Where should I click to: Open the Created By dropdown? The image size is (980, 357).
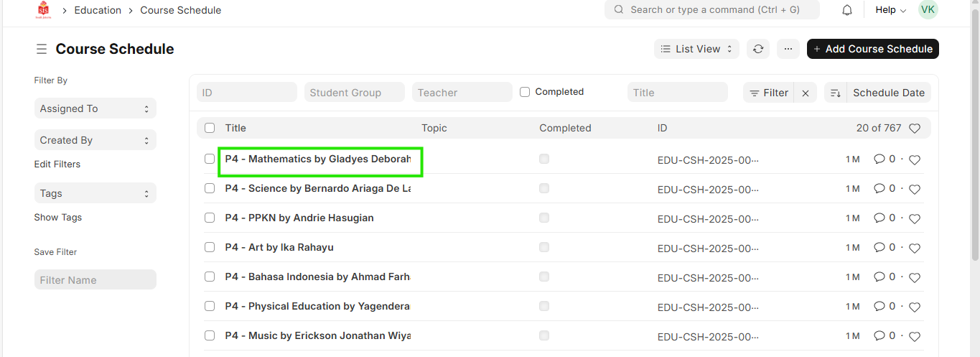tap(95, 140)
